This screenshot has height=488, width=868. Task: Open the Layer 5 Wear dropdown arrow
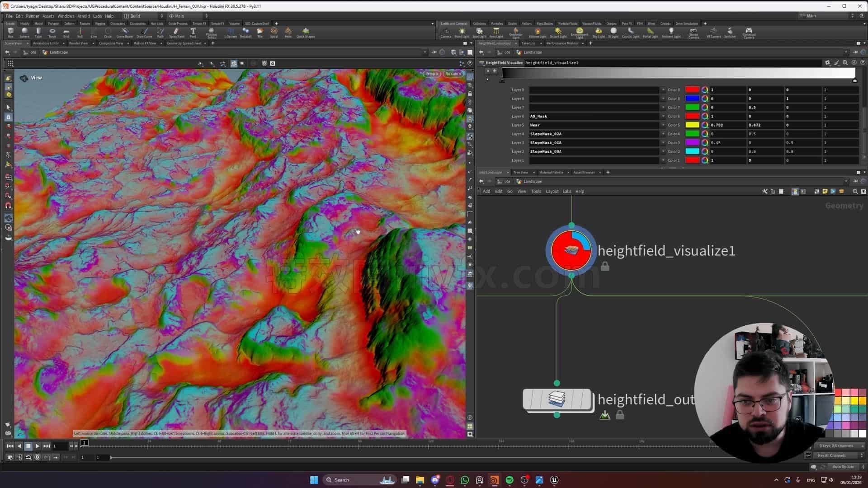(x=663, y=125)
